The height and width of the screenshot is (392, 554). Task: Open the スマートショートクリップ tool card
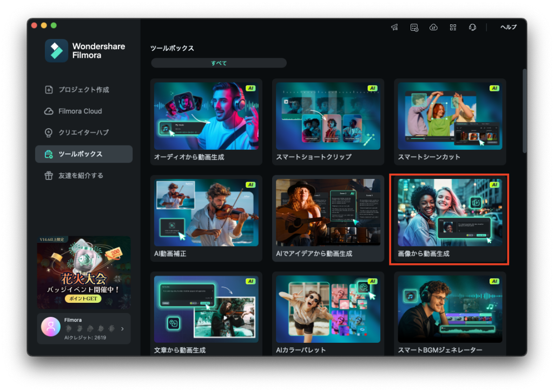(x=328, y=122)
